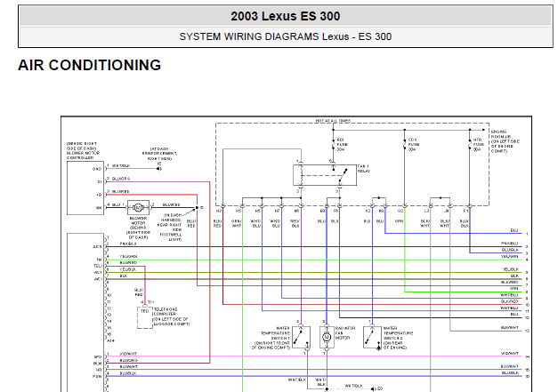
Task: Click the "ENGINE ROOM J/B" location note
Action: (505, 141)
